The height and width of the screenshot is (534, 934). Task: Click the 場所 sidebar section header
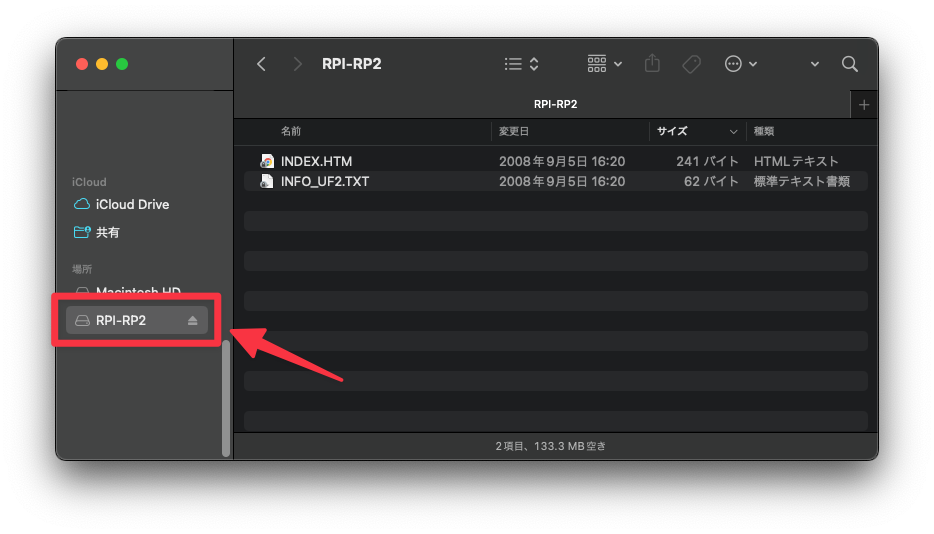(x=82, y=269)
